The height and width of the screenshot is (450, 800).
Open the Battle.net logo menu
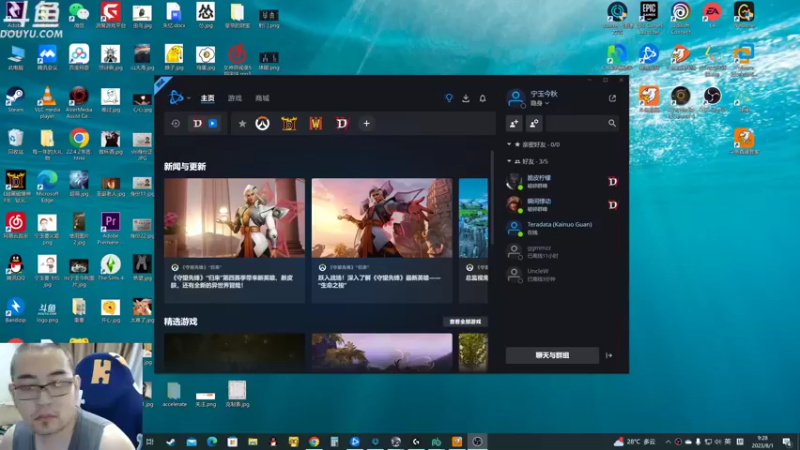[177, 97]
